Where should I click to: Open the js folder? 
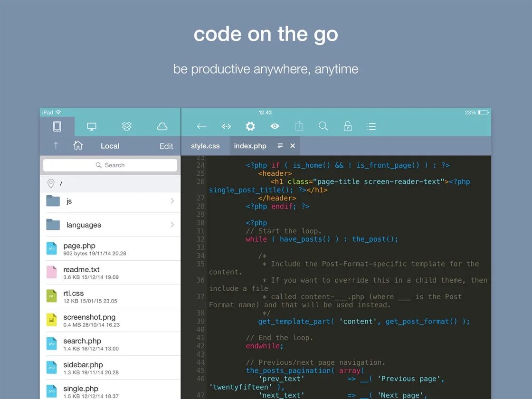[x=110, y=201]
